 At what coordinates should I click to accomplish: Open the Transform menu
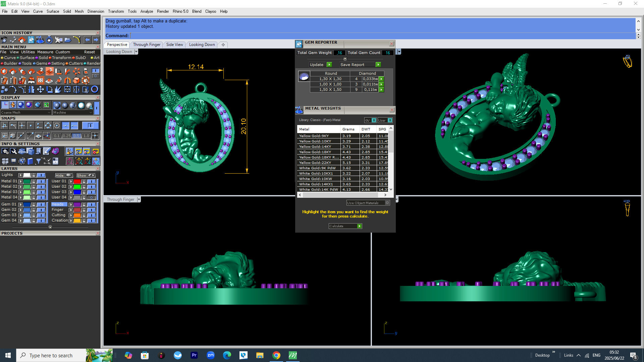pos(116,11)
